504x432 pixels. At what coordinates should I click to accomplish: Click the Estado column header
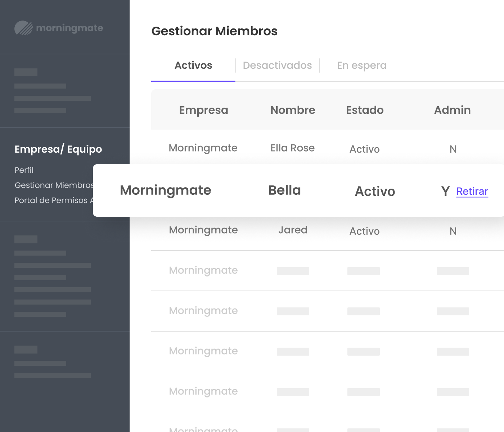pos(365,110)
